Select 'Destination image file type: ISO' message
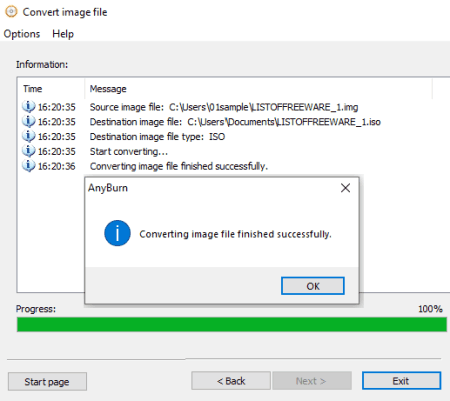Image resolution: width=450 pixels, height=401 pixels. (x=157, y=137)
